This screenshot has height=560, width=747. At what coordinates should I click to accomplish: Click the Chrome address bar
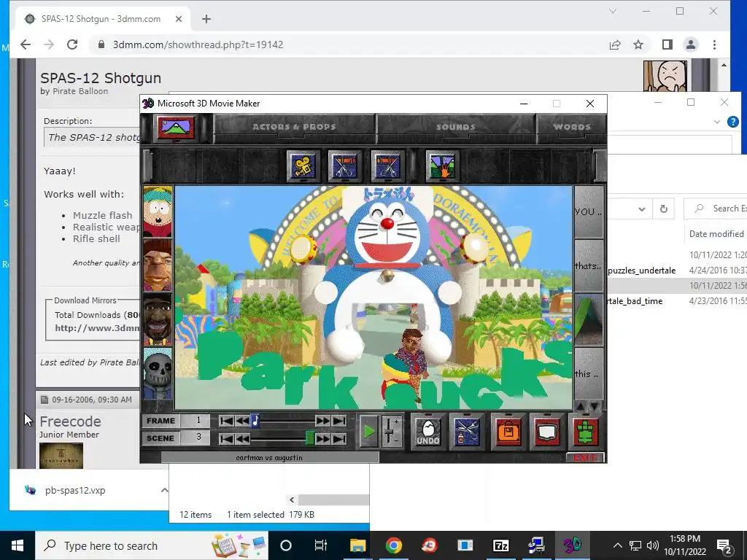pos(352,44)
